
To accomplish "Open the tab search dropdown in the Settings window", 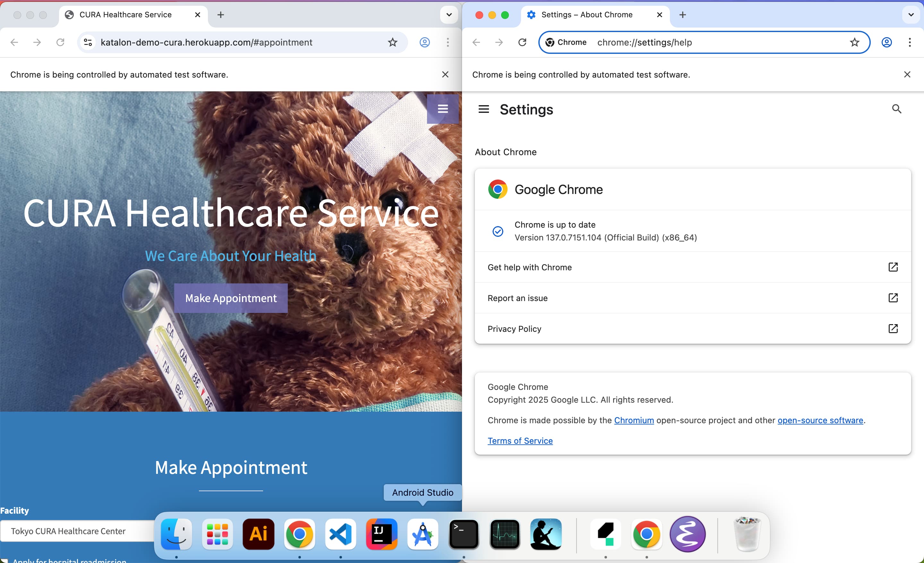I will click(911, 15).
